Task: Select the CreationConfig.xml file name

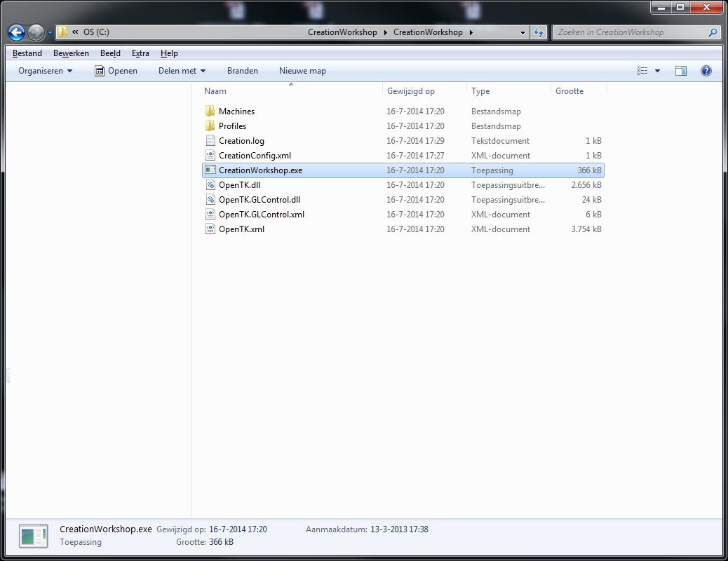Action: pyautogui.click(x=255, y=156)
